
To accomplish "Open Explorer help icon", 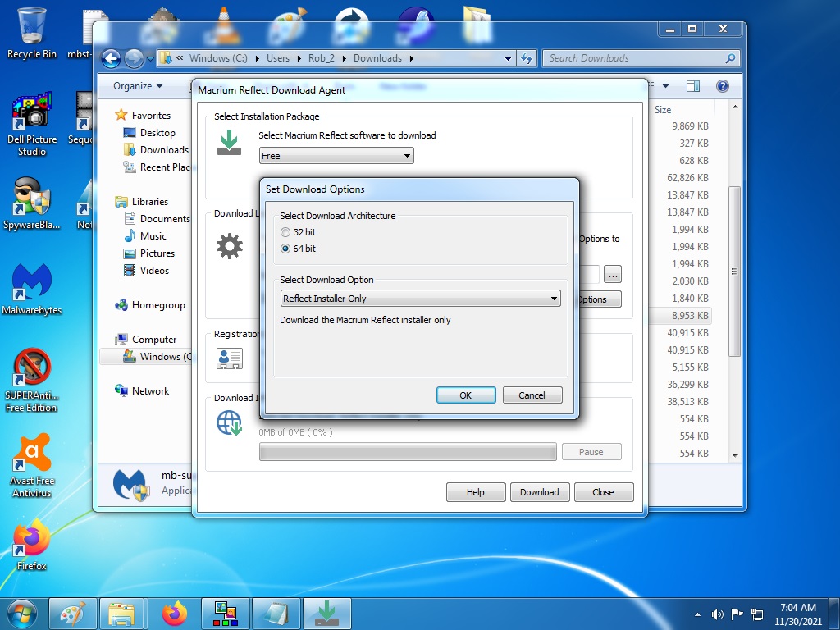I will [722, 86].
